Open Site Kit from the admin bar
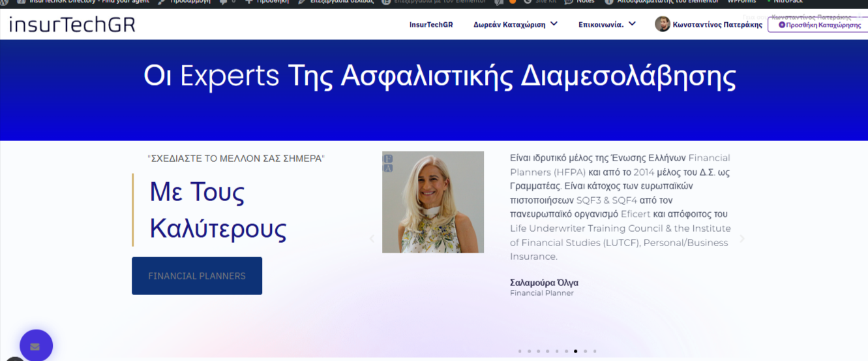Viewport: 868px width, 361px height. click(544, 2)
